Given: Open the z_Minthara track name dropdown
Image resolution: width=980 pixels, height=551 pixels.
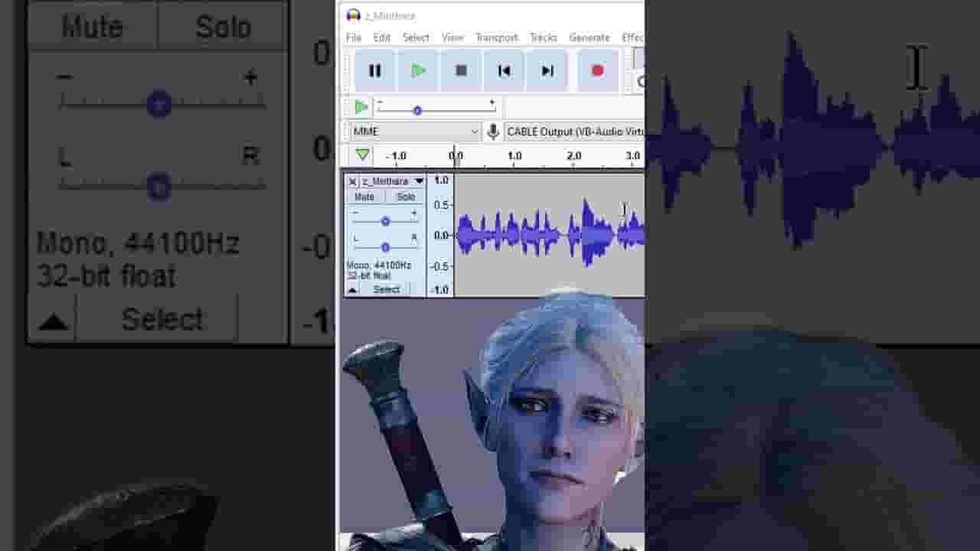Looking at the screenshot, I should click(x=393, y=181).
